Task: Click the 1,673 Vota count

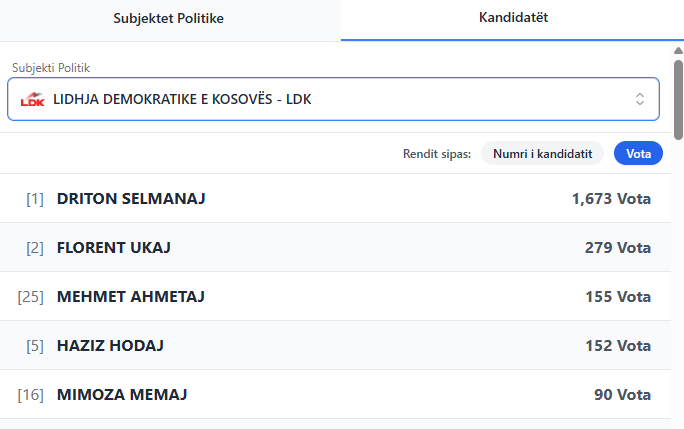Action: point(611,198)
